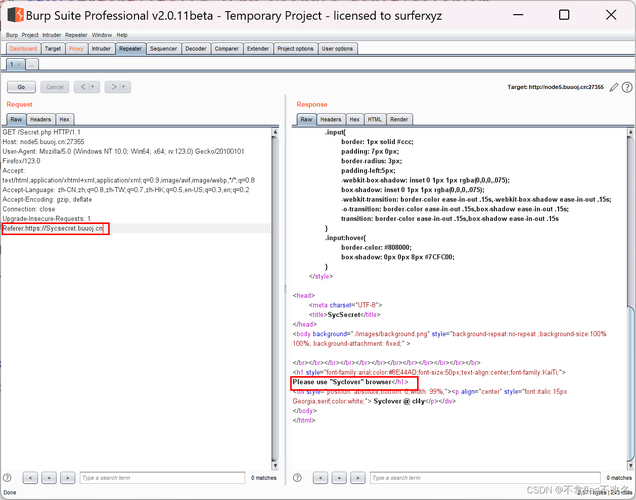The image size is (636, 500).
Task: Open the Window menu
Action: point(101,35)
